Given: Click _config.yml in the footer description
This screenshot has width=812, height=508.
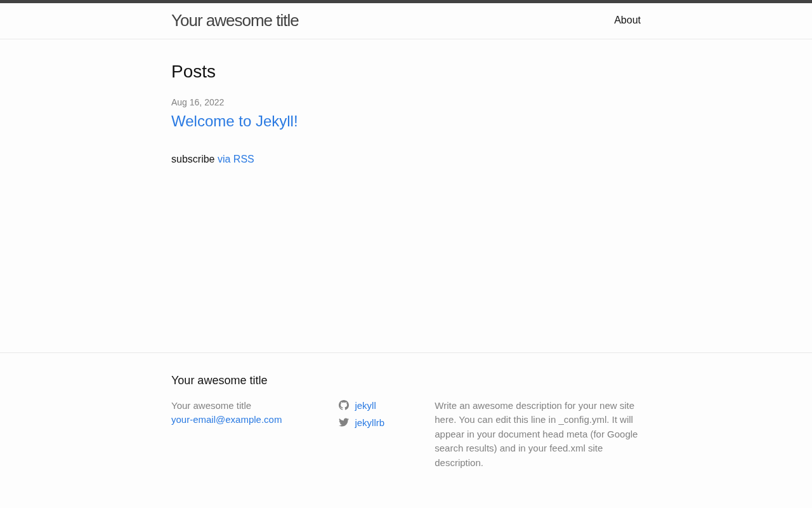Looking at the screenshot, I should click(582, 420).
